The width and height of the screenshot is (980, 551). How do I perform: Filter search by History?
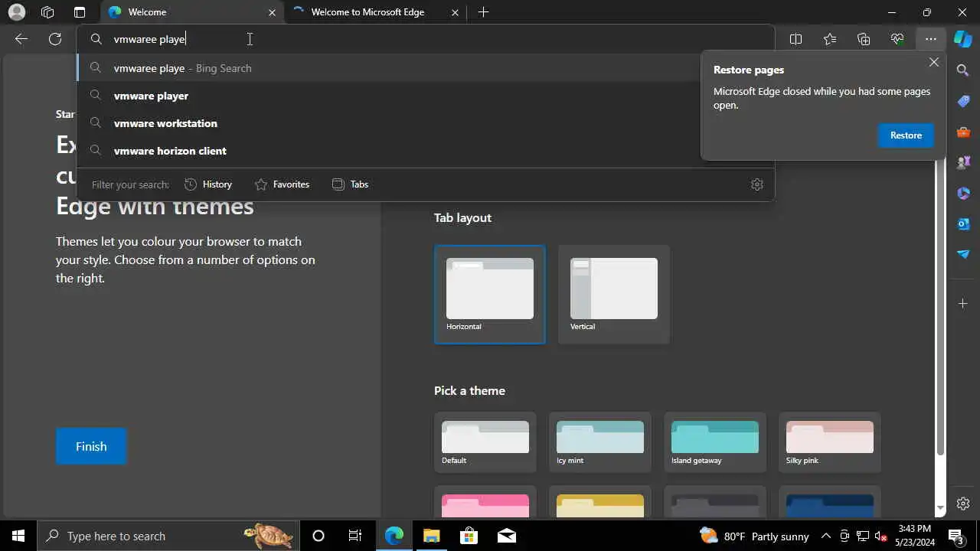click(x=208, y=184)
